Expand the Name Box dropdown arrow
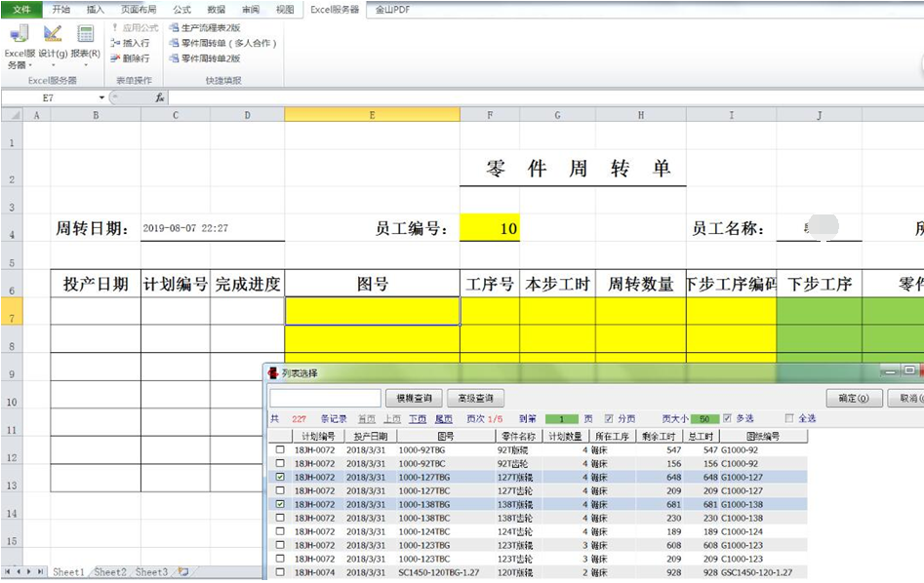This screenshot has height=583, width=924. [x=101, y=97]
